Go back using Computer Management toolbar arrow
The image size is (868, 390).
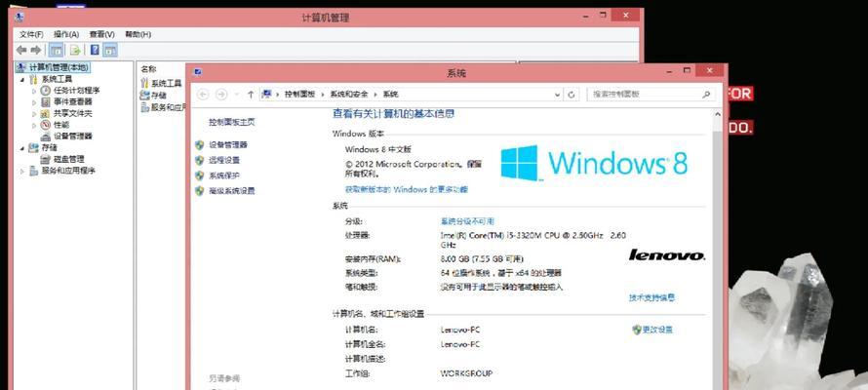click(x=21, y=51)
